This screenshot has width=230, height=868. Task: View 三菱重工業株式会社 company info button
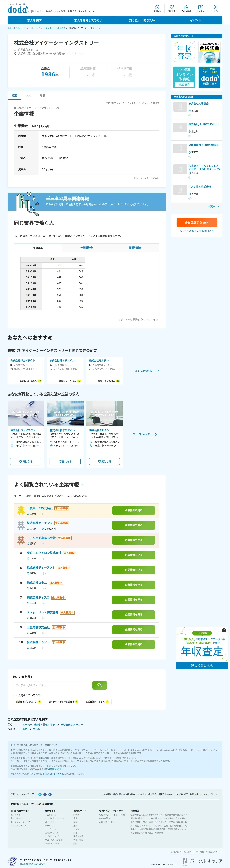click(x=133, y=511)
